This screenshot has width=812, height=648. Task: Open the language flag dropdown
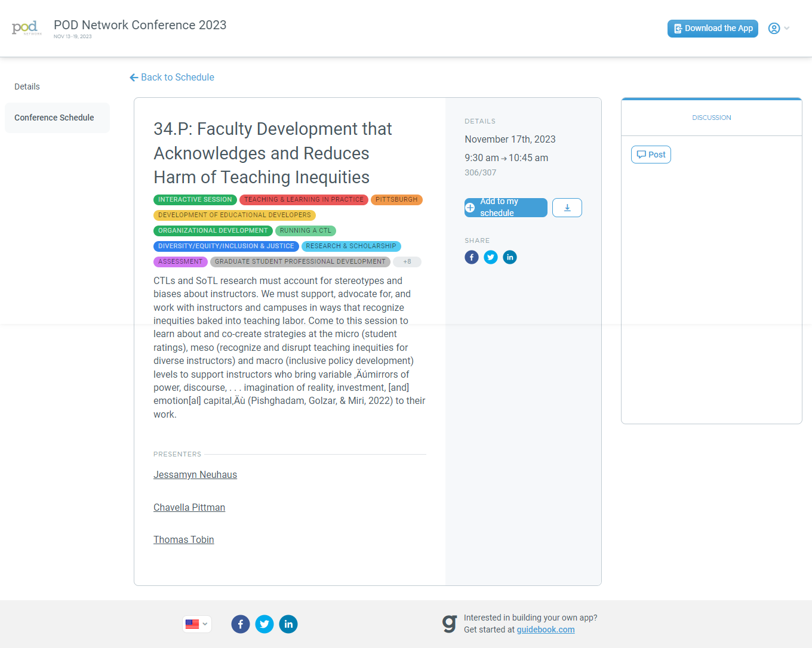click(196, 624)
